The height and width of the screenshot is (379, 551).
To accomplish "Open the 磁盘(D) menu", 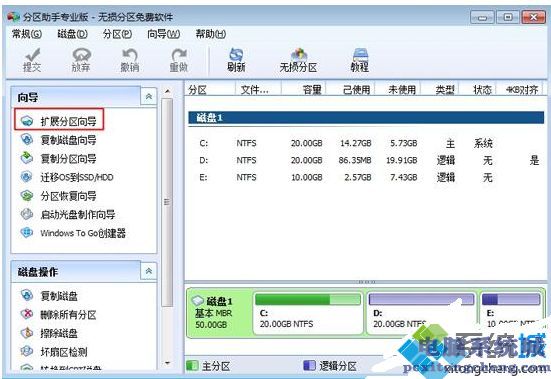I will click(x=72, y=34).
